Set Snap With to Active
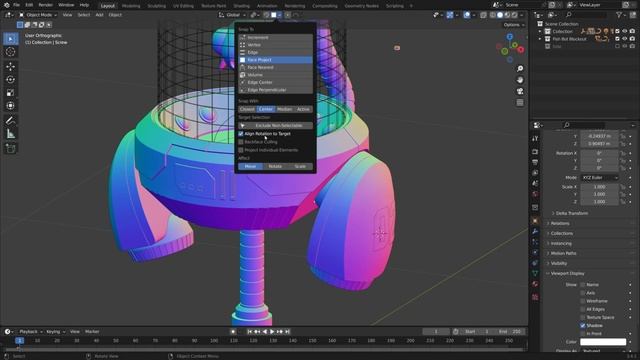 [x=303, y=109]
